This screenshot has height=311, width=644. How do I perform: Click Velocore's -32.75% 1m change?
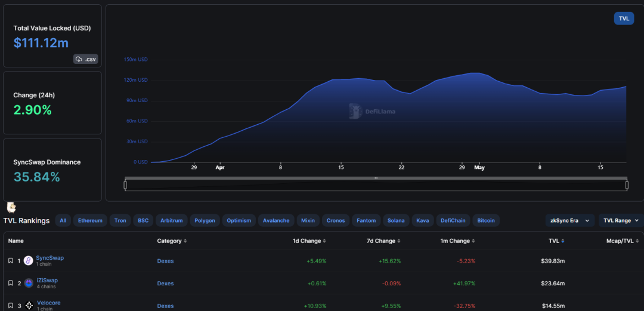(465, 306)
